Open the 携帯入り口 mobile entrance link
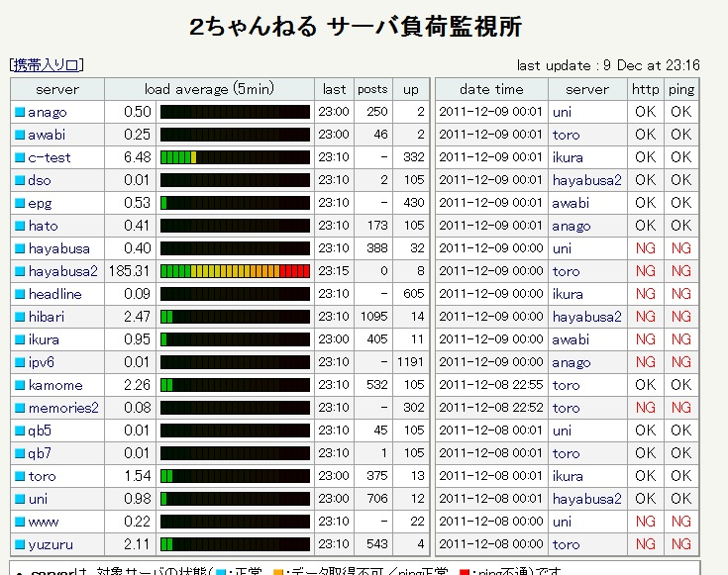This screenshot has width=728, height=575. tap(47, 65)
